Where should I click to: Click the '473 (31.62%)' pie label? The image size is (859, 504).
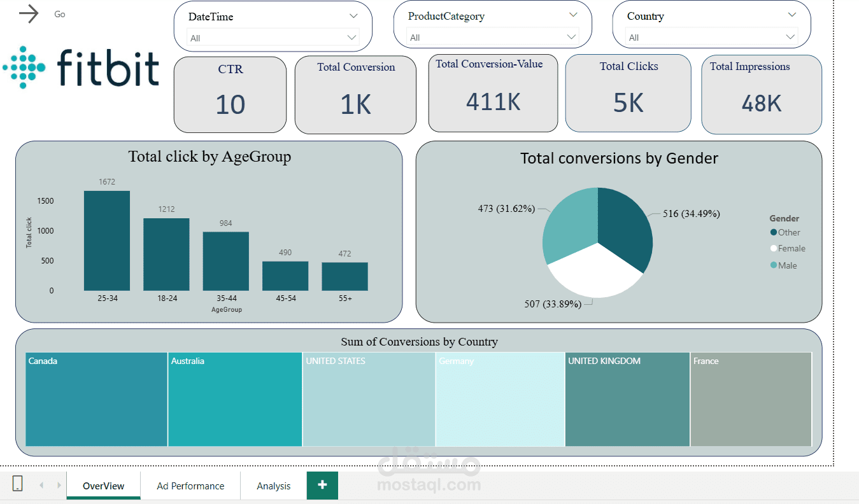[507, 208]
